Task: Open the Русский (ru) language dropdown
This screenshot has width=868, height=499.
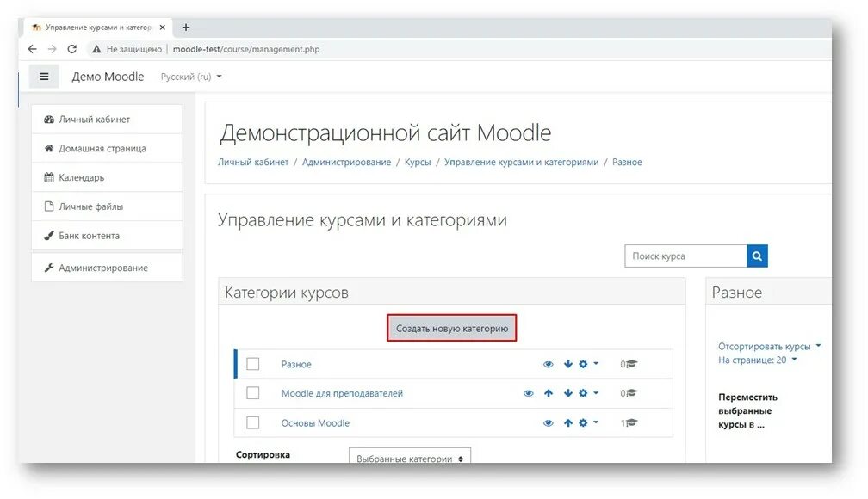Action: (191, 77)
